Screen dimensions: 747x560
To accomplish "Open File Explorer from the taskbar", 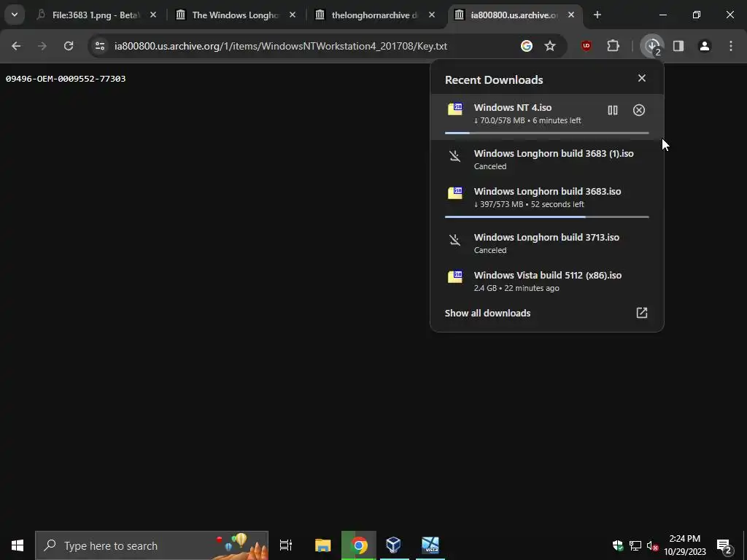I will [x=323, y=545].
